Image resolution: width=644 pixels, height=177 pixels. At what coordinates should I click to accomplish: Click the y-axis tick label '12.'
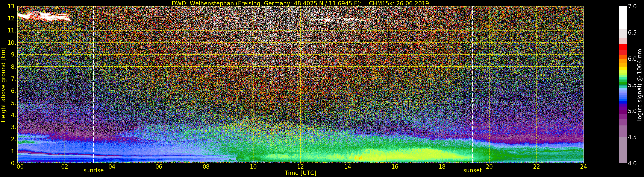pyautogui.click(x=12, y=18)
